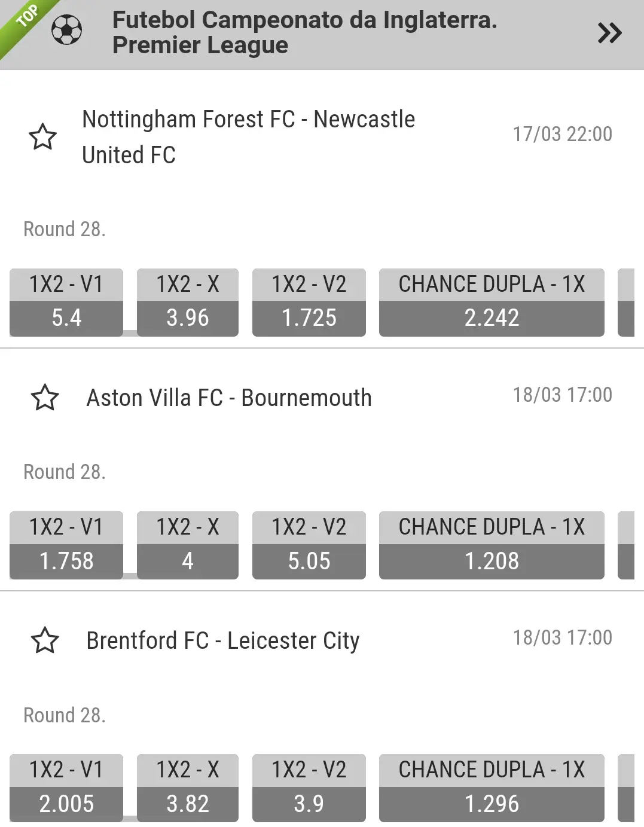Screen dimensions: 644x827
Task: Bet on Nottingham Forest win at 5.4
Action: pos(66,303)
